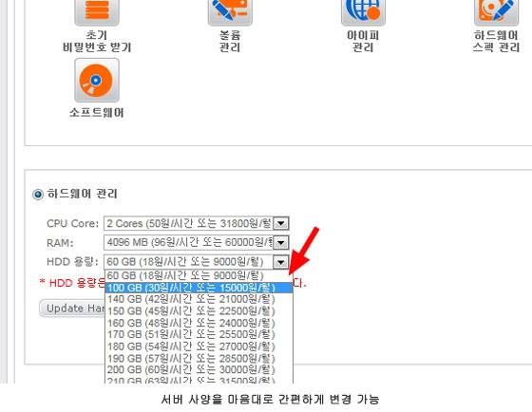This screenshot has height=412, width=532.
Task: Open the 아이피 관리 globe icon
Action: [363, 12]
